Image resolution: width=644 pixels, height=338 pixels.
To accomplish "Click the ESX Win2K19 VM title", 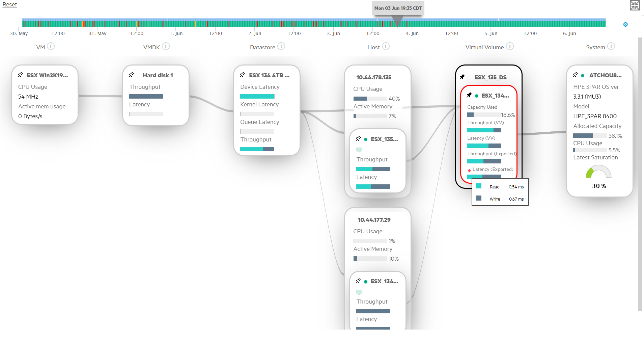I will (47, 75).
